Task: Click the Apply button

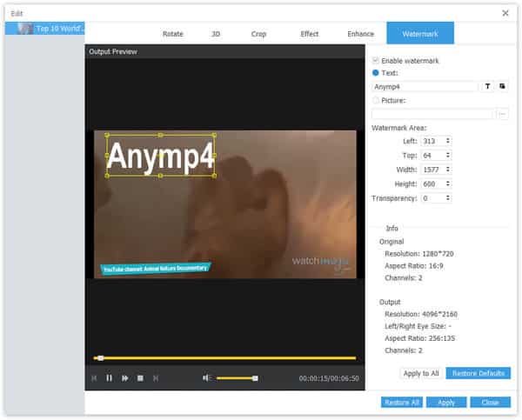Action: tap(446, 403)
